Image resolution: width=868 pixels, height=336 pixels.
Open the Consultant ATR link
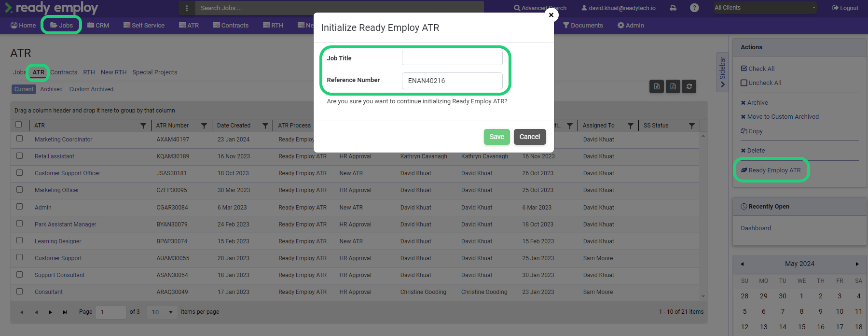tap(49, 292)
